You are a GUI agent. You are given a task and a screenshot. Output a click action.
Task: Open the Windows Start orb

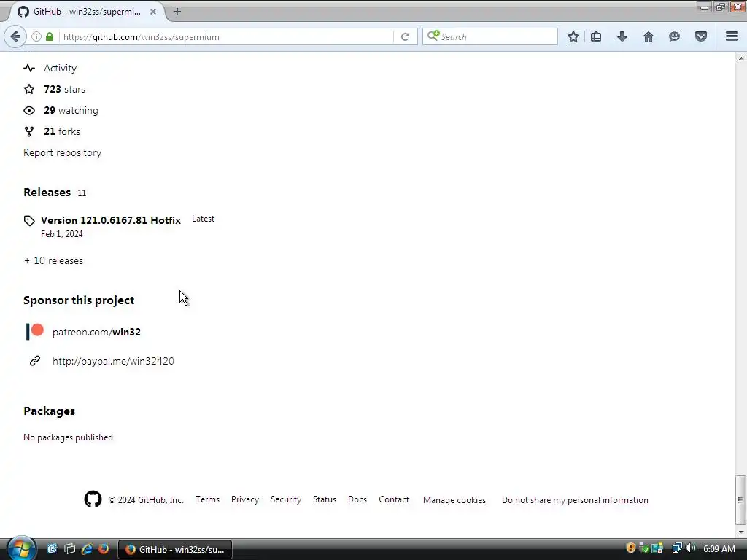click(21, 548)
